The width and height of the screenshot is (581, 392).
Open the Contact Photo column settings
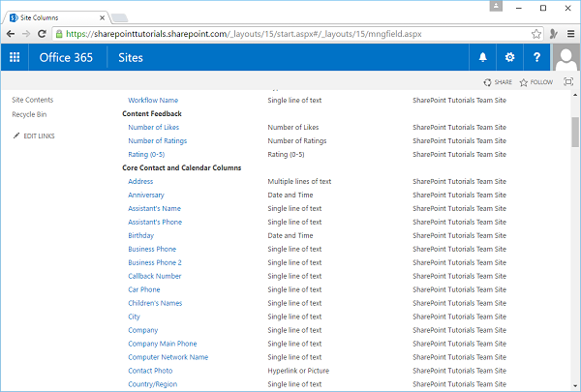[x=151, y=371]
